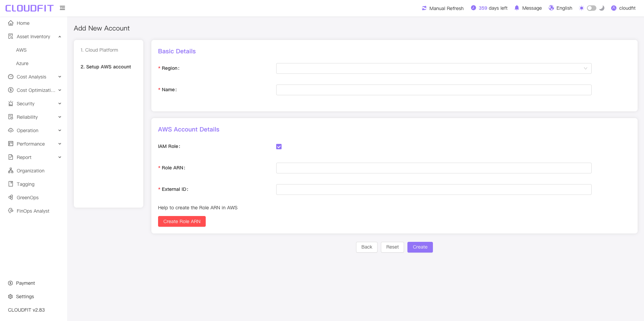The width and height of the screenshot is (644, 321).
Task: Focus the Role ARN input field
Action: 434,168
